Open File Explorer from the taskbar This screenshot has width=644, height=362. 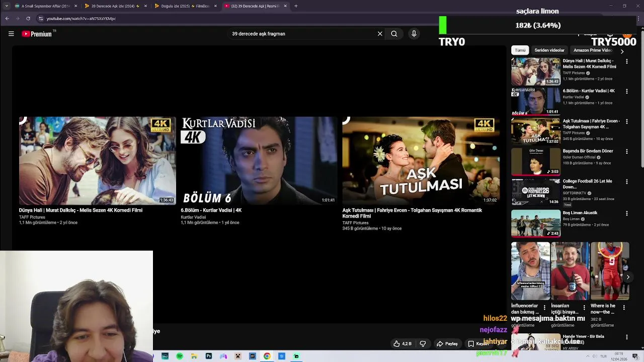[194, 356]
